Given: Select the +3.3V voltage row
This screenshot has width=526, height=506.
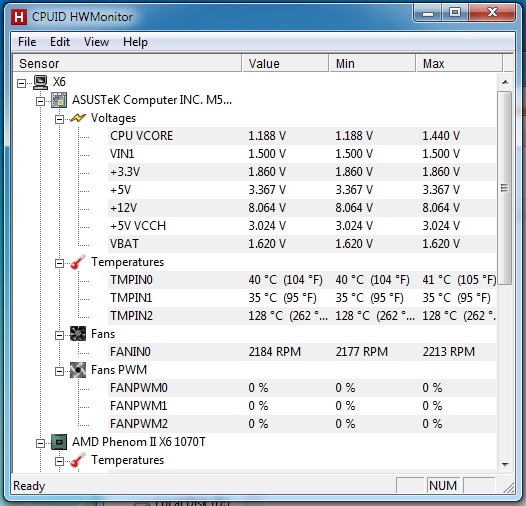Looking at the screenshot, I should pos(302,172).
